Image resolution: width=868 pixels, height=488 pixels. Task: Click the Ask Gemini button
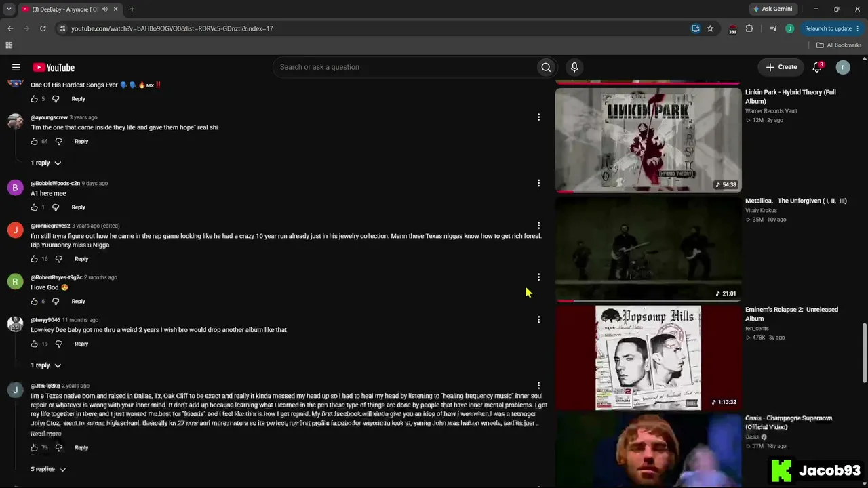(772, 9)
